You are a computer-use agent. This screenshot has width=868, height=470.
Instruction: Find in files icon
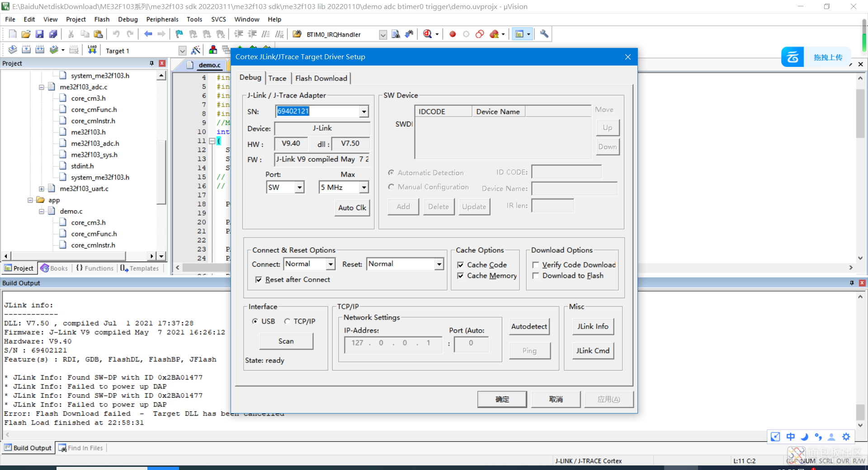[x=396, y=34]
